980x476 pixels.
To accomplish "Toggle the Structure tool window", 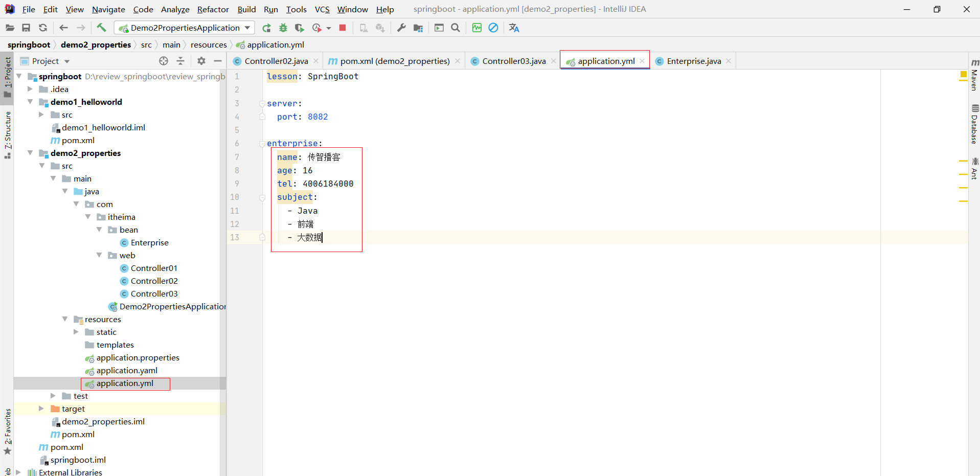I will coord(8,134).
